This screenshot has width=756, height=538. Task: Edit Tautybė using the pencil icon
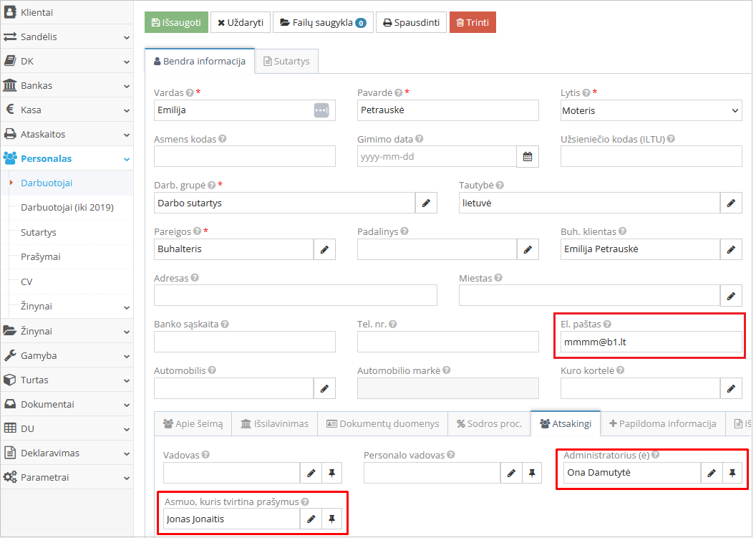click(x=731, y=203)
